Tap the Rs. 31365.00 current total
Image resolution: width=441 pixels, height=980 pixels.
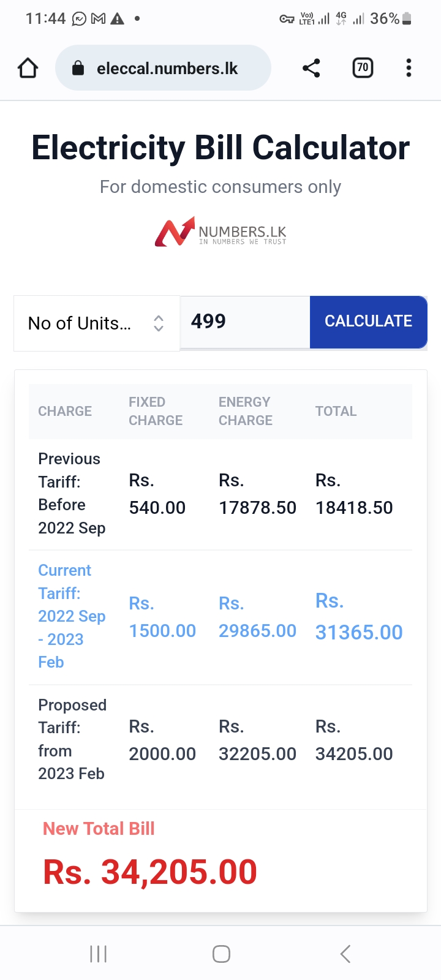359,617
